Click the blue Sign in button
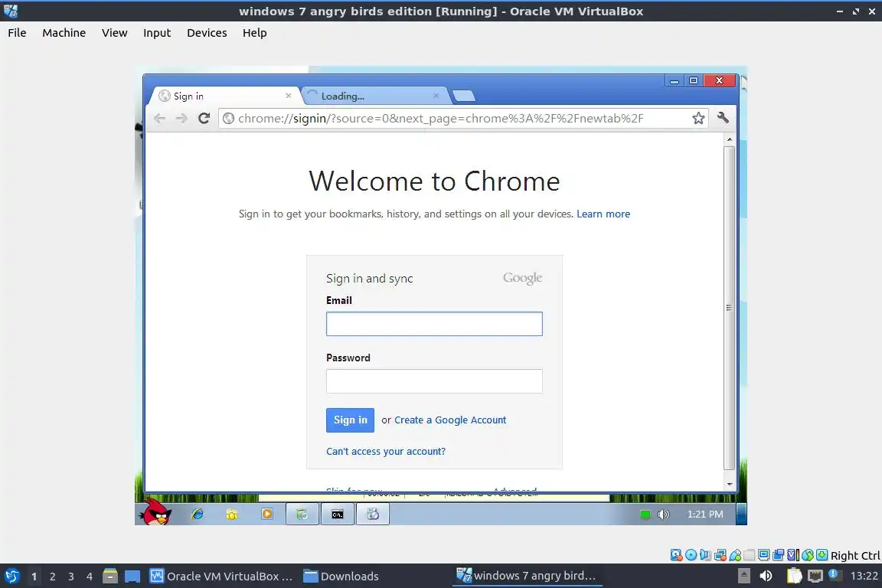 pyautogui.click(x=350, y=420)
